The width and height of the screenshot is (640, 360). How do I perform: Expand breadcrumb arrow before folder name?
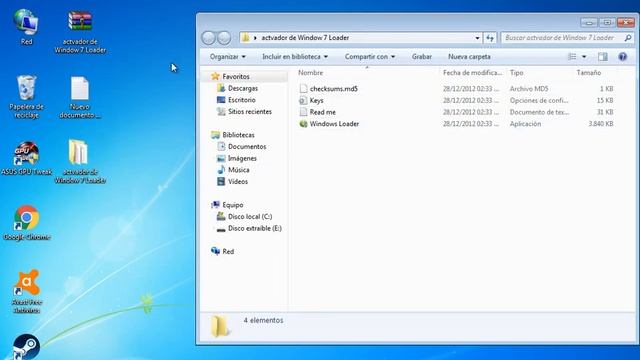(255, 38)
